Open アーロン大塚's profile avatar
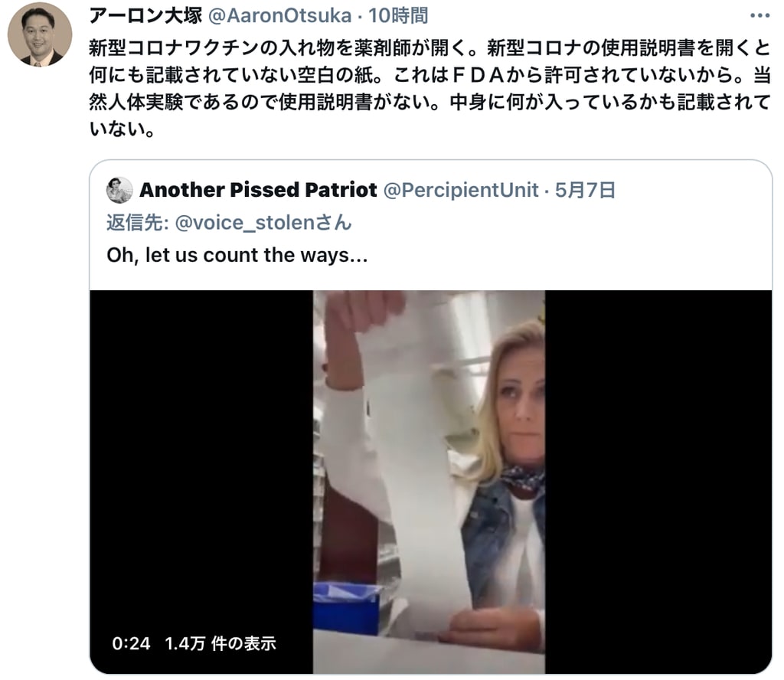The height and width of the screenshot is (680, 784). pyautogui.click(x=40, y=34)
